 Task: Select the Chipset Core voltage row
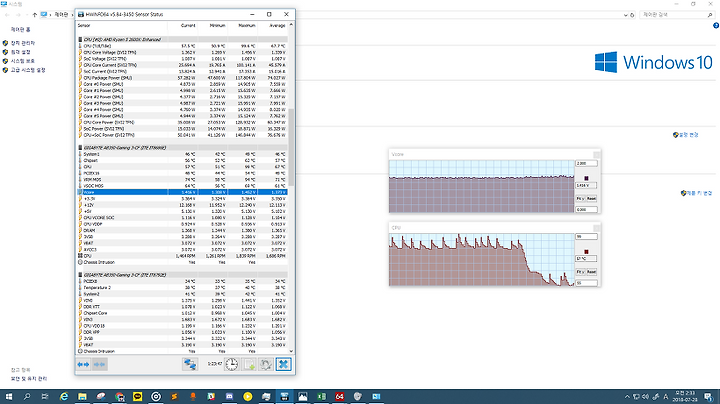(x=182, y=313)
